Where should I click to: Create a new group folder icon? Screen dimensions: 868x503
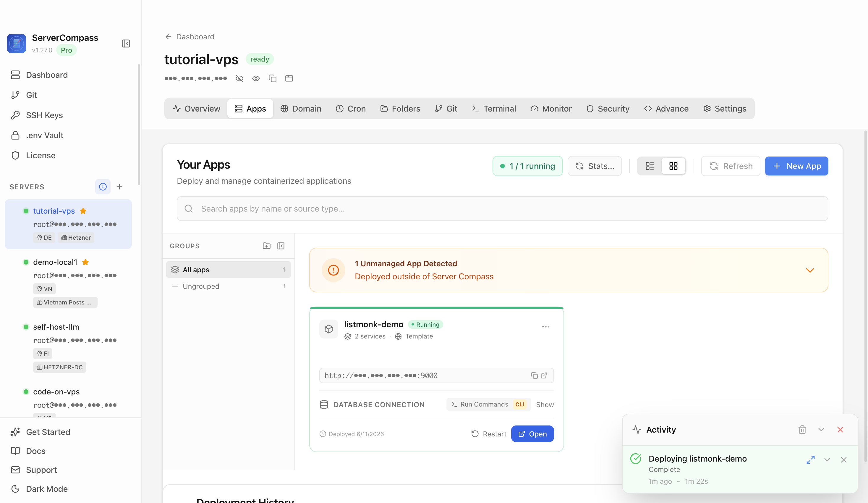267,246
